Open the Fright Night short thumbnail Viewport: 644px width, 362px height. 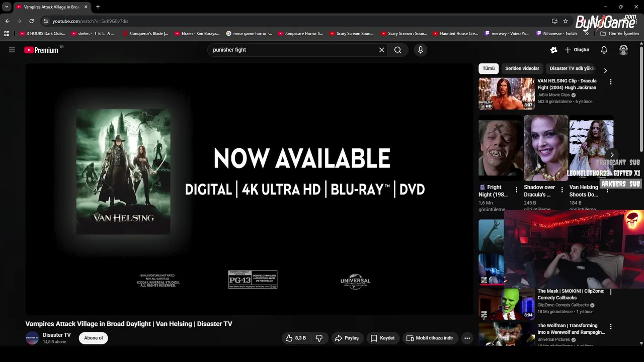tap(501, 148)
